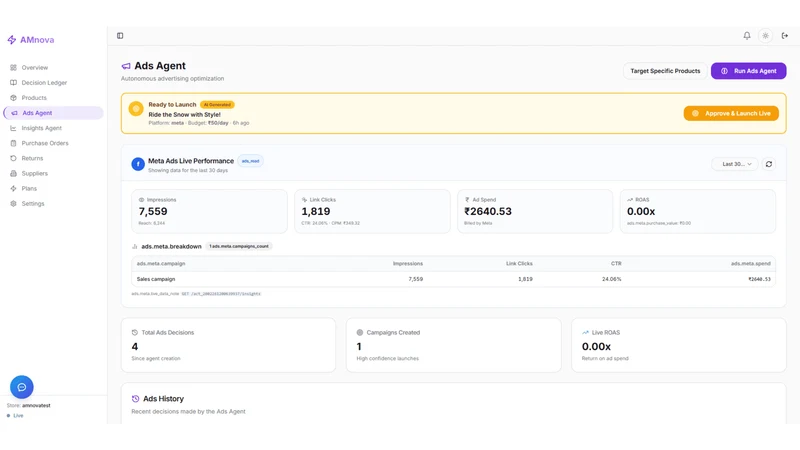Select the Sales campaign row

coord(453,279)
